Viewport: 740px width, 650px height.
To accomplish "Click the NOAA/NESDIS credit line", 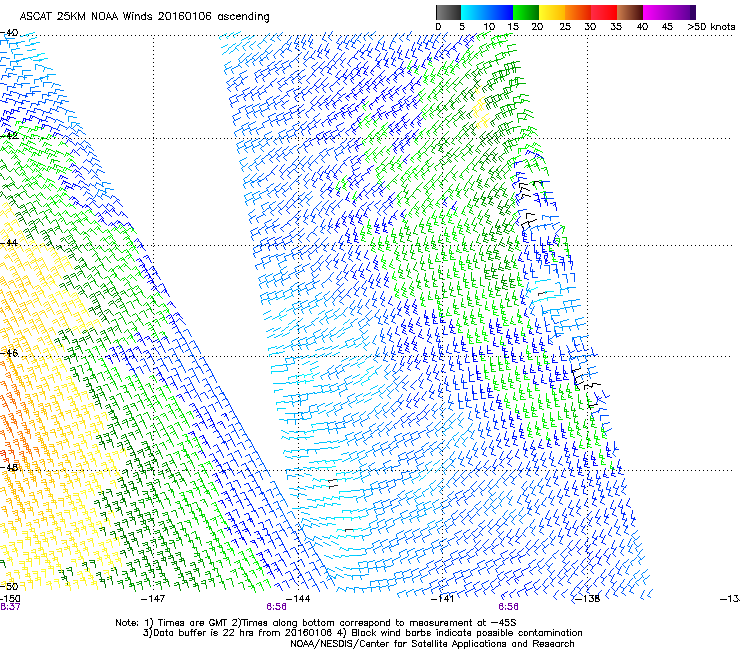I will (x=432, y=643).
